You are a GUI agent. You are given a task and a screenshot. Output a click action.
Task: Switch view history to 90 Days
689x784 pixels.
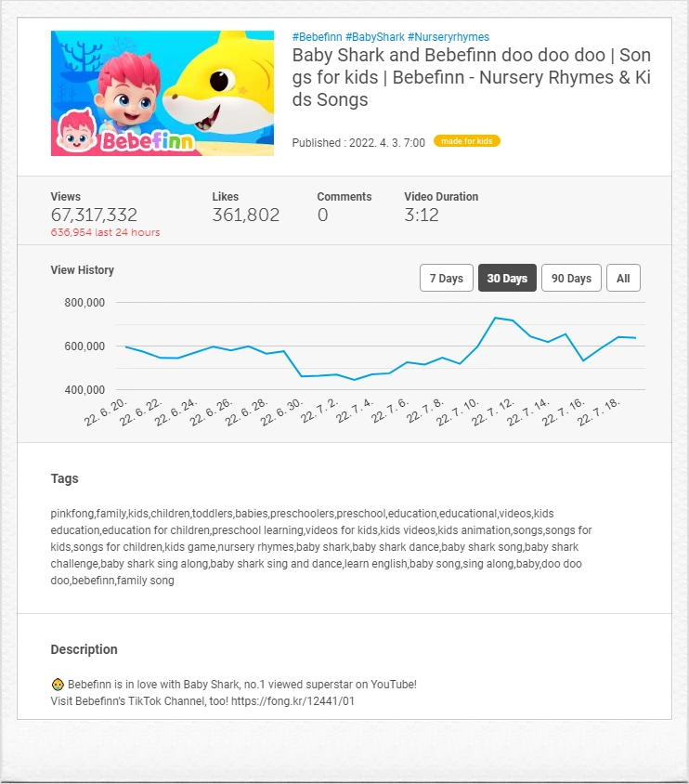(571, 278)
